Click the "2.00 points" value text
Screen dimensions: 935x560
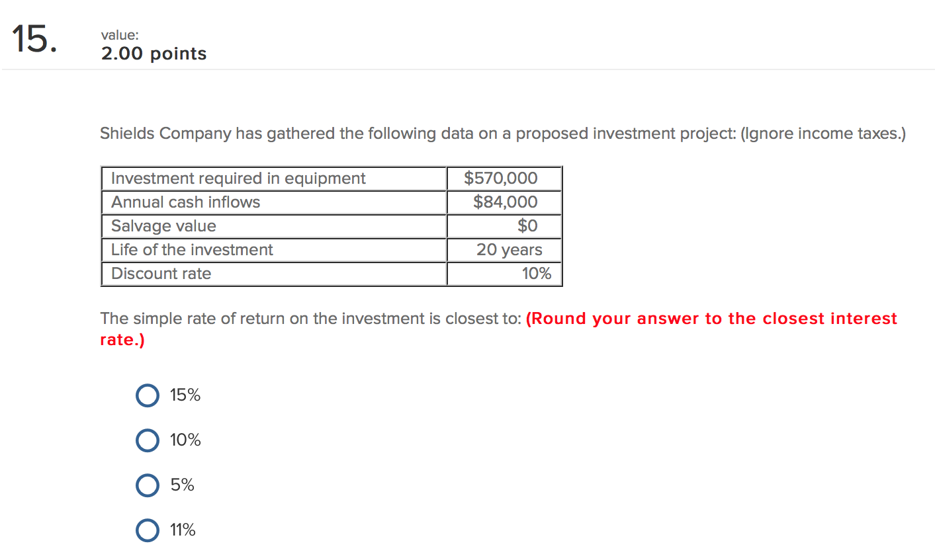point(154,54)
